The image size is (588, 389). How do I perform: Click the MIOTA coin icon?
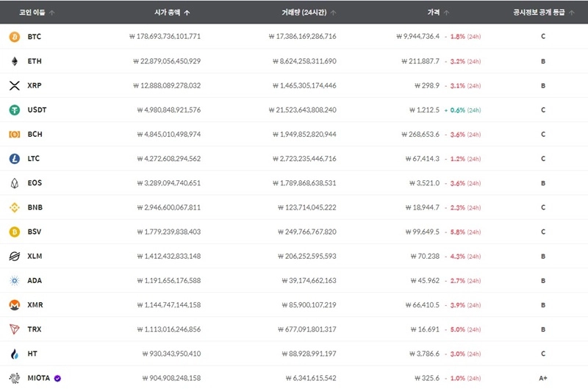14,378
